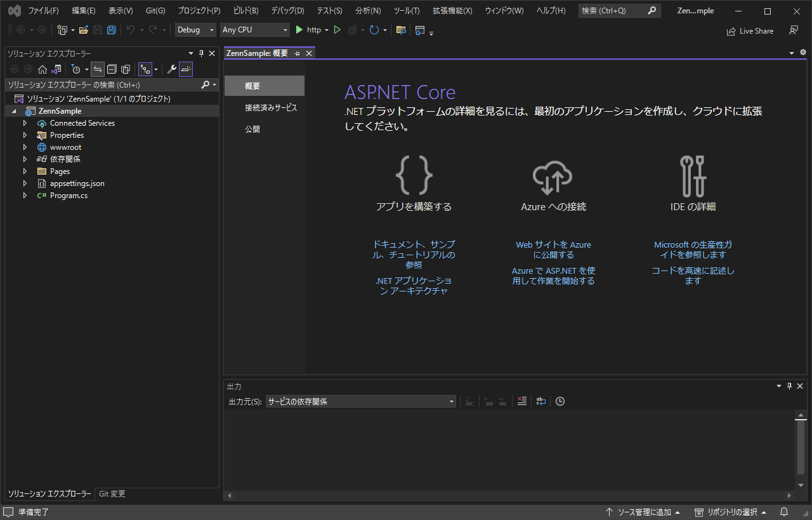Screen dimensions: 812x520
Task: Toggle Preview Selected Items button
Action: click(x=186, y=69)
